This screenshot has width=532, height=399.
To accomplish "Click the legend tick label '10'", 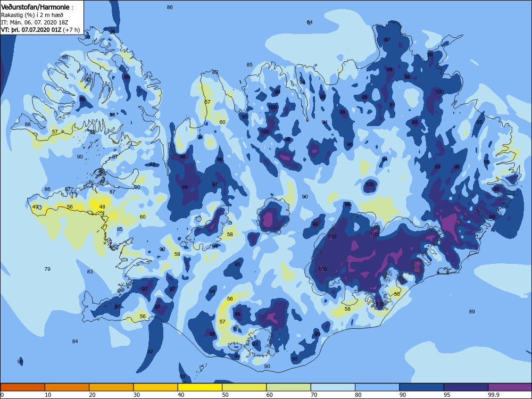I will click(48, 395).
